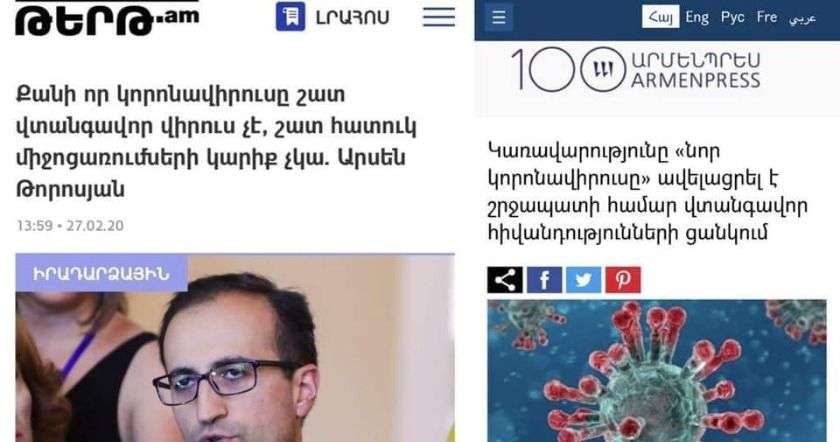Share the article on Twitter
The height and width of the screenshot is (442, 840).
584,280
